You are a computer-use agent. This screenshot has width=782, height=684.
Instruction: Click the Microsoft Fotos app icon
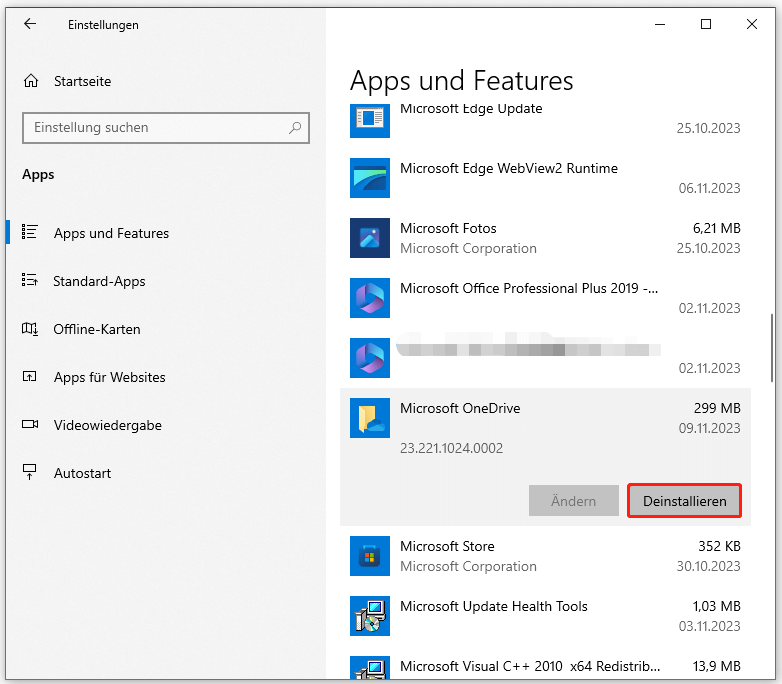click(x=369, y=238)
